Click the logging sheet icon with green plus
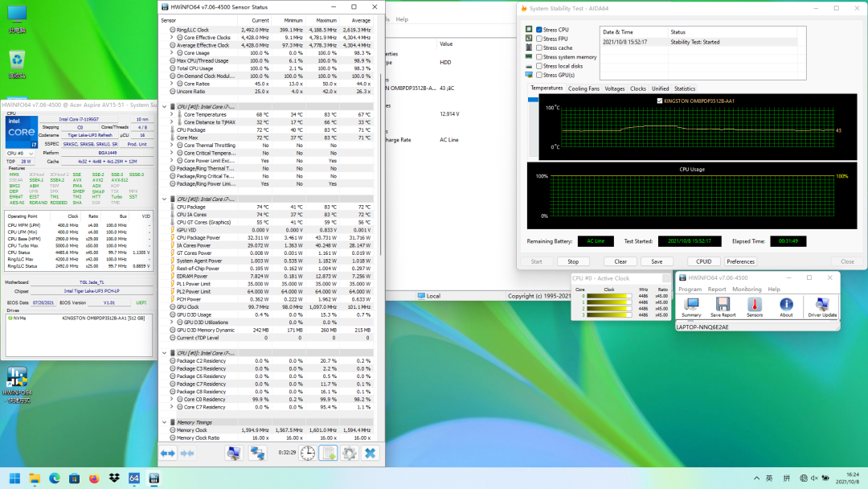Viewport: 868px width, 489px height. coord(328,454)
